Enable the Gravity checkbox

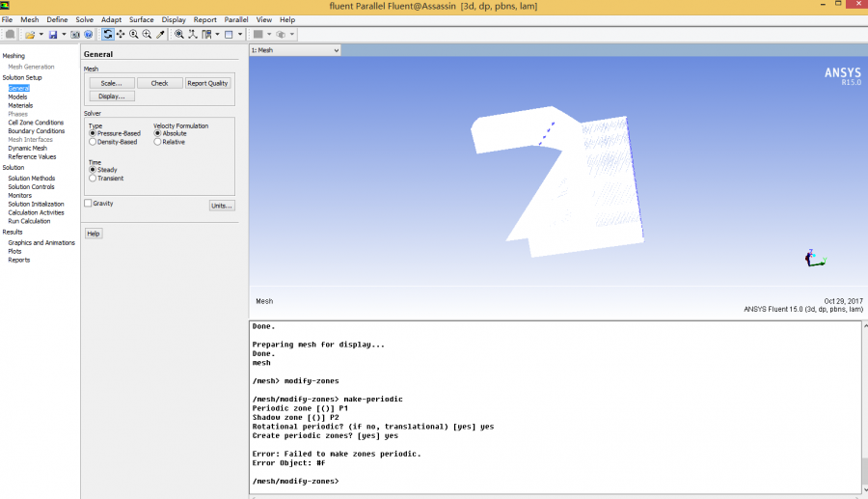click(88, 204)
